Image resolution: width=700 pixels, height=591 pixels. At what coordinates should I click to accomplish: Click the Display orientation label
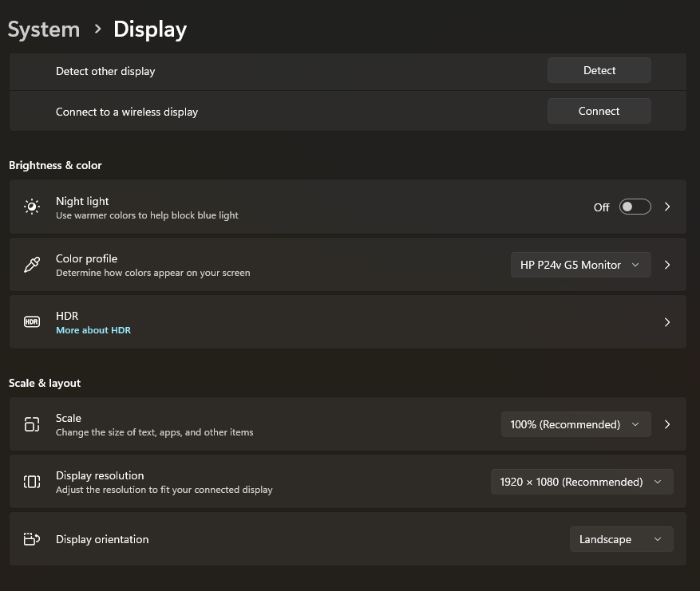tap(102, 539)
